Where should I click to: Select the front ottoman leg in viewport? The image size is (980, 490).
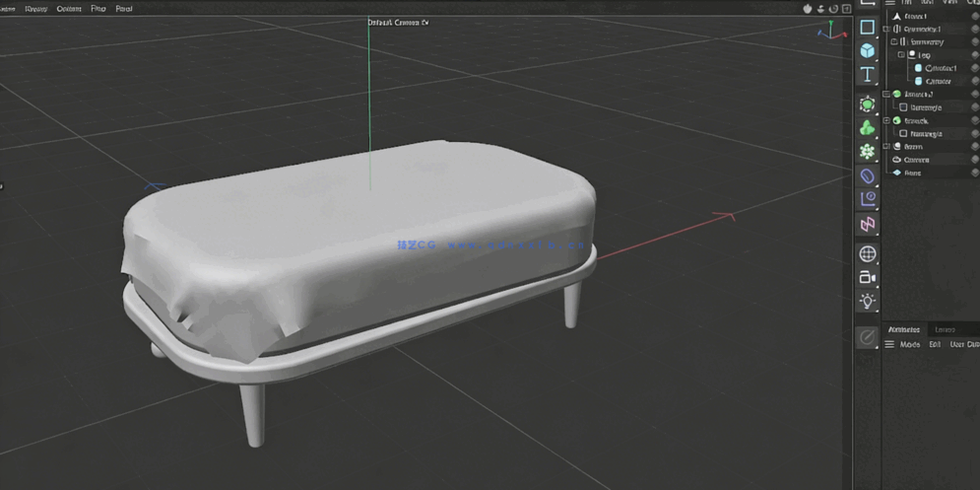252,414
